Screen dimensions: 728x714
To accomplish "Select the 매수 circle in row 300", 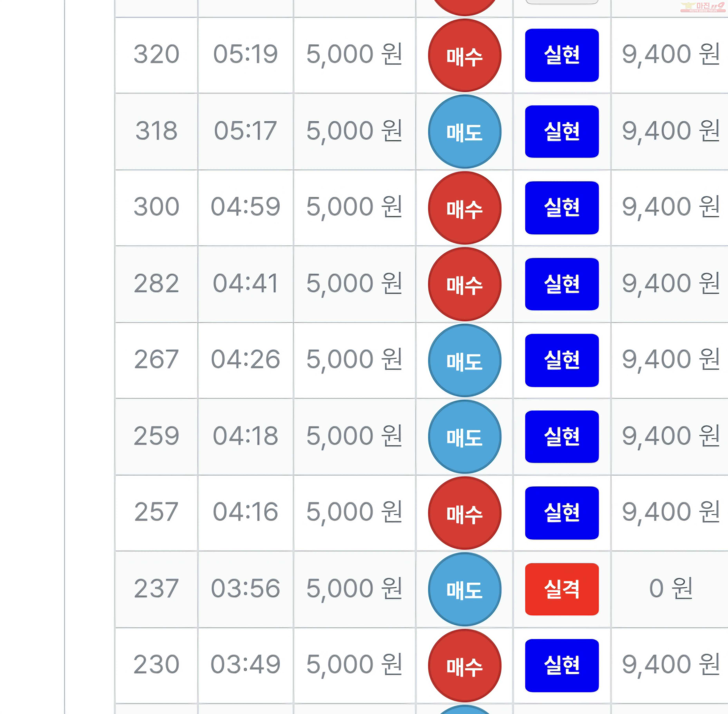I will [465, 208].
